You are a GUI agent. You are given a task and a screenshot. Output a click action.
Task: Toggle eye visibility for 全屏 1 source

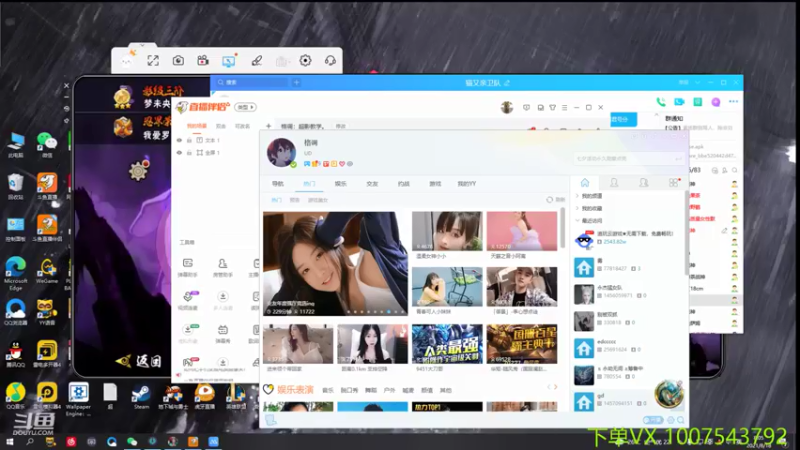[x=179, y=153]
